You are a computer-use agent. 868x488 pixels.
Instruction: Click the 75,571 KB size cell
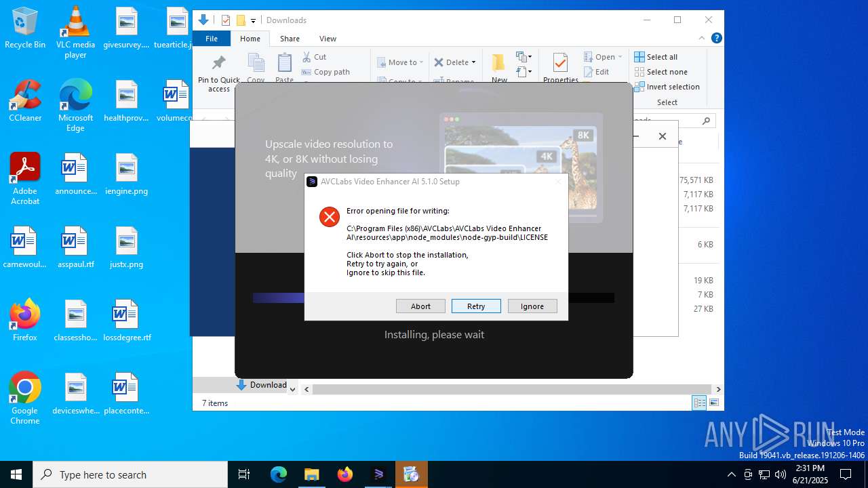coord(696,180)
